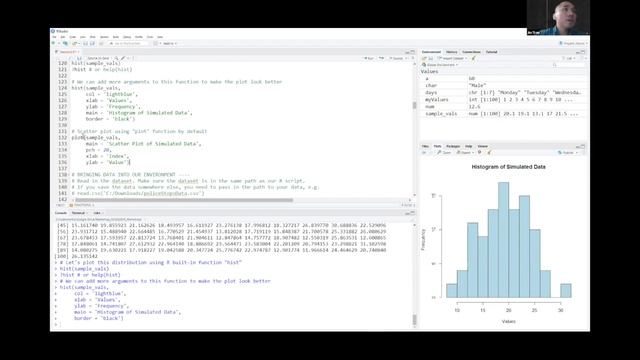Click the clear environment broom icon
The width and height of the screenshot is (640, 360).
click(474, 58)
